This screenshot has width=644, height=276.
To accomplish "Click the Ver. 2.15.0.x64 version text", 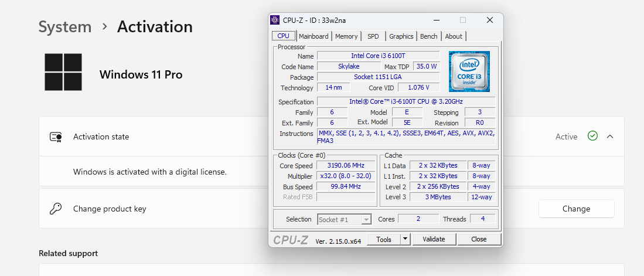I will pyautogui.click(x=338, y=241).
